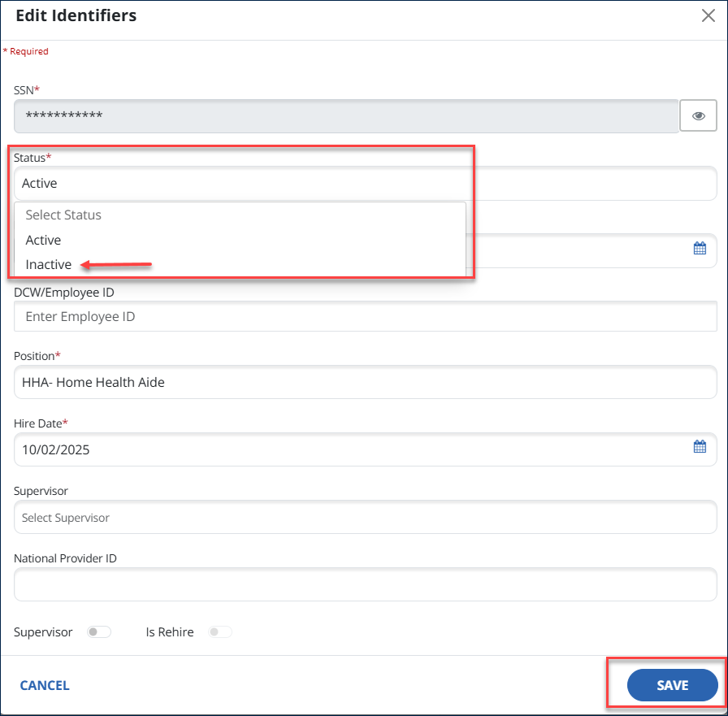Reveal SSN with the eye icon
Image resolution: width=728 pixels, height=716 pixels.
click(698, 116)
